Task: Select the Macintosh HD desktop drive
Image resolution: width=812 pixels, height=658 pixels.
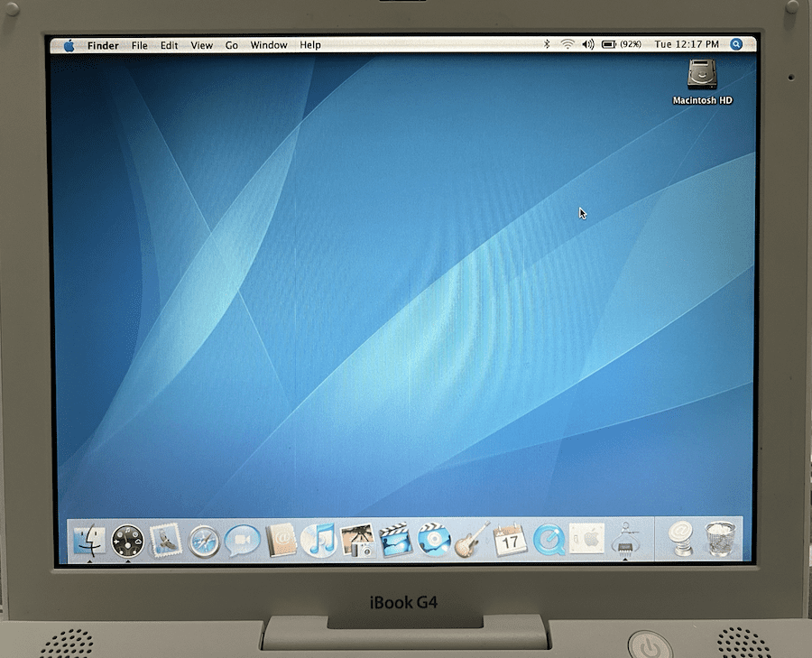Action: [x=702, y=82]
